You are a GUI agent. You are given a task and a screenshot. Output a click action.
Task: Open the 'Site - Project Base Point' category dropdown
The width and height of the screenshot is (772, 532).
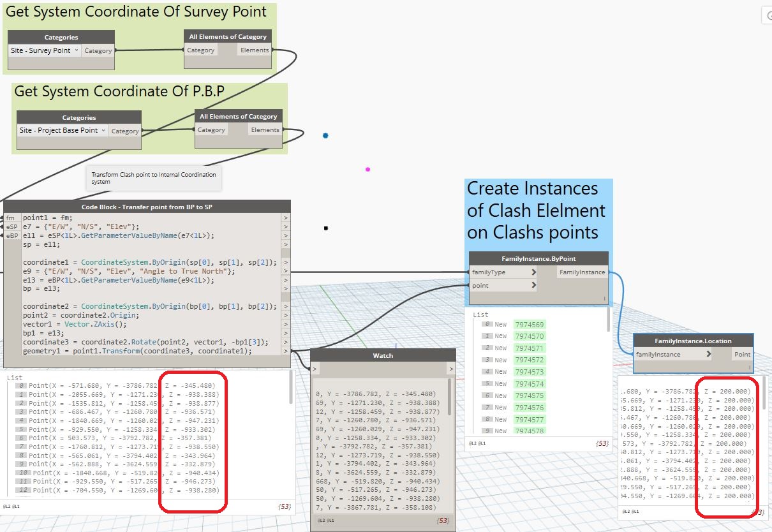point(63,130)
